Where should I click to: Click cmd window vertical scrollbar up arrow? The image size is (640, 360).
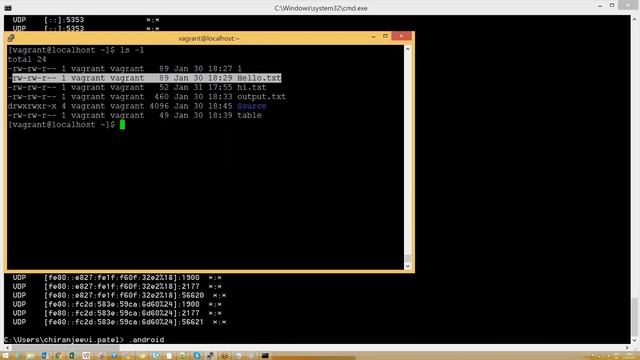tap(635, 19)
